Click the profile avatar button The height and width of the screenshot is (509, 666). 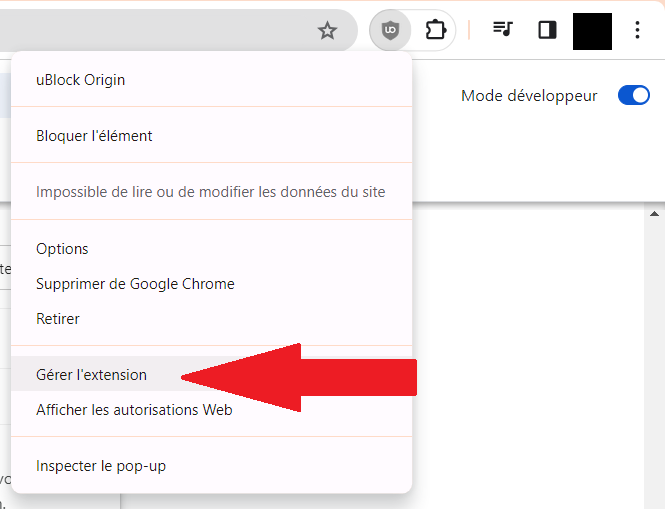point(592,31)
